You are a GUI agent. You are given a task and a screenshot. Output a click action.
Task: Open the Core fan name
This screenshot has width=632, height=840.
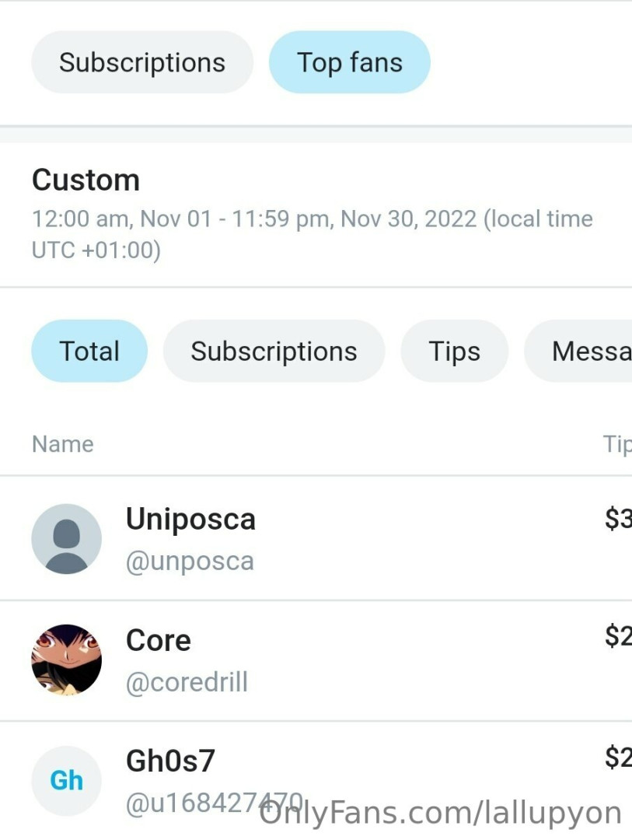click(159, 640)
